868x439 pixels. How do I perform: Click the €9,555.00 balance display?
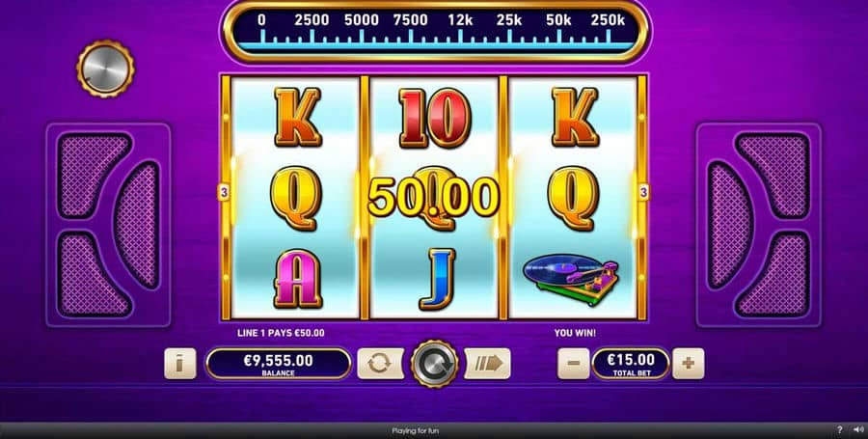coord(278,364)
